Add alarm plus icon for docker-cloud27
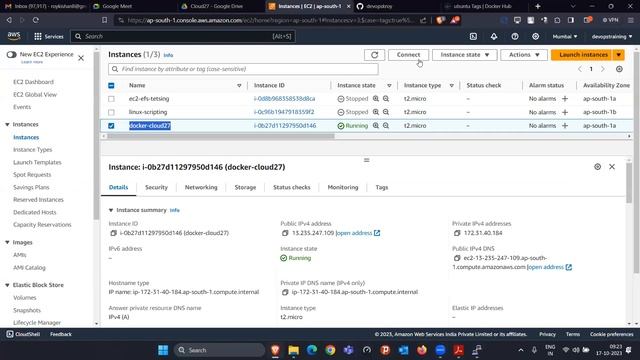The image size is (640, 360). point(565,126)
